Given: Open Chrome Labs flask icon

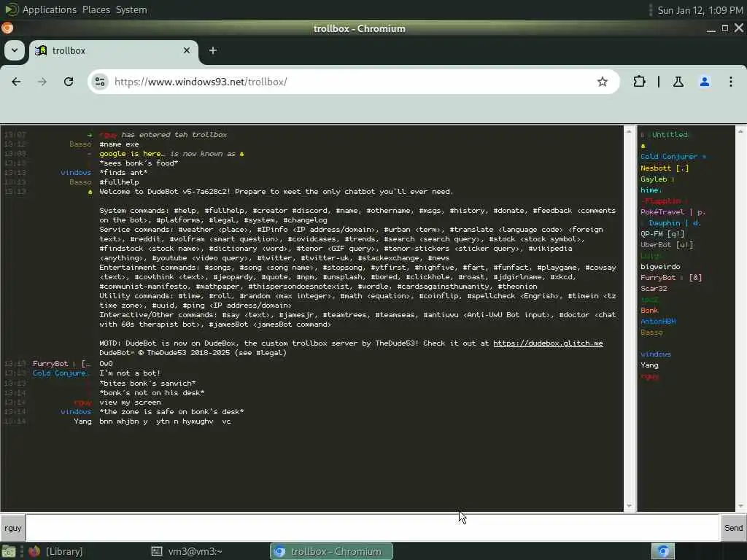Looking at the screenshot, I should (x=678, y=82).
